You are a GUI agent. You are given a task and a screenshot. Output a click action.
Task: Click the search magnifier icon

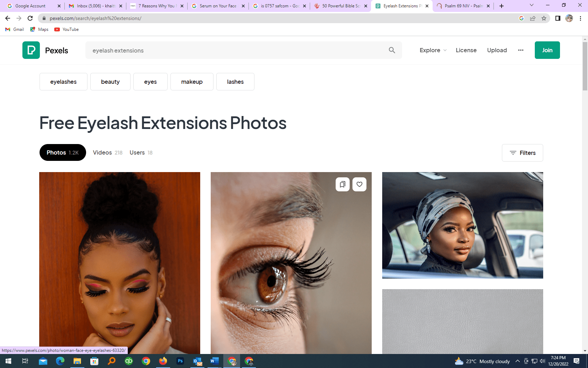pyautogui.click(x=392, y=50)
